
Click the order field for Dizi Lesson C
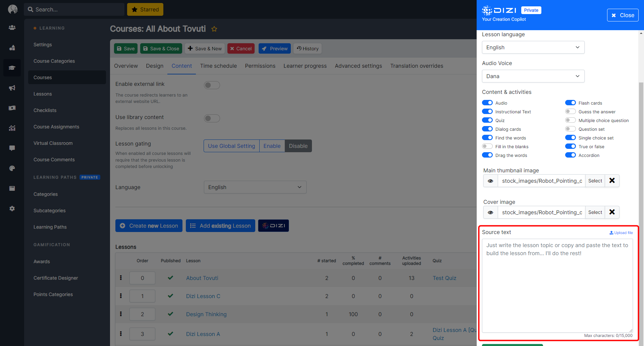(142, 296)
